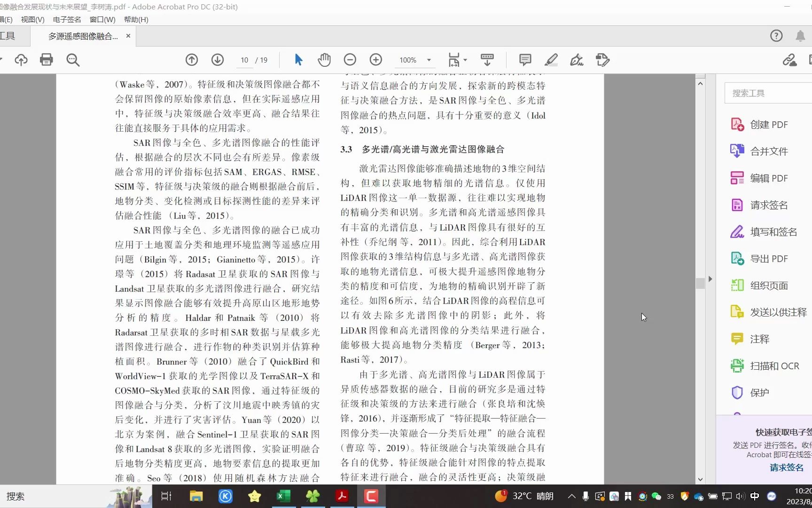The width and height of the screenshot is (812, 508).
Task: Open search with the magnifier icon
Action: pos(73,60)
